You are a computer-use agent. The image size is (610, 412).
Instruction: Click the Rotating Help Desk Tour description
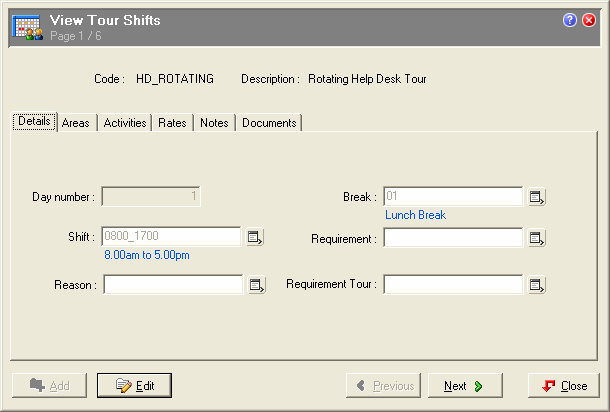(367, 79)
